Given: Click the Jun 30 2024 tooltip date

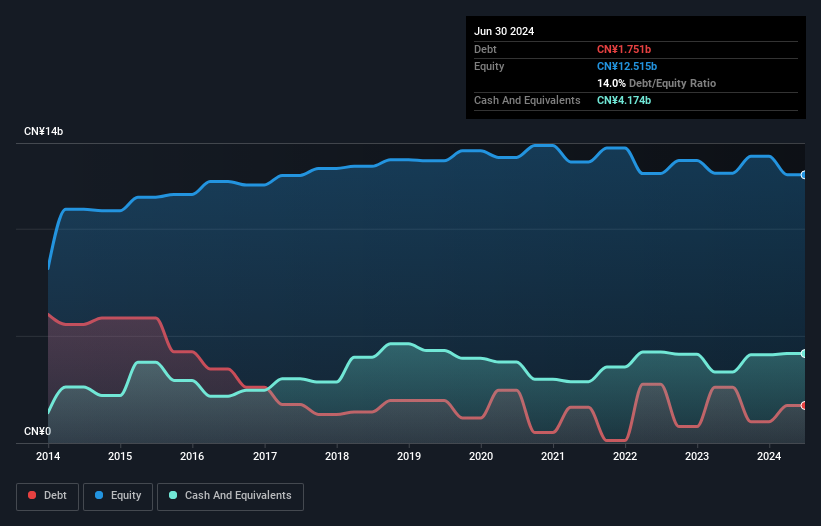Looking at the screenshot, I should click(504, 31).
